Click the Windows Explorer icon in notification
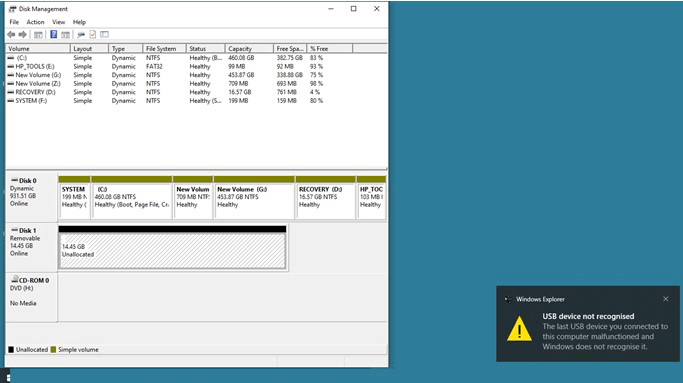This screenshot has width=683, height=383. coord(508,299)
